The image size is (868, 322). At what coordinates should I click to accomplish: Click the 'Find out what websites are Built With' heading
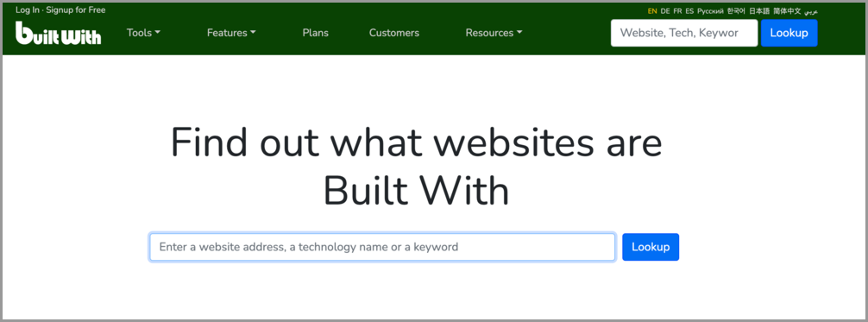coord(416,167)
